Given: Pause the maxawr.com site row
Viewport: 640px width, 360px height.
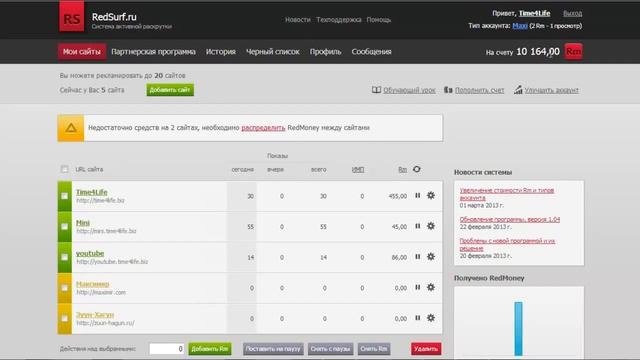Looking at the screenshot, I should tap(418, 287).
